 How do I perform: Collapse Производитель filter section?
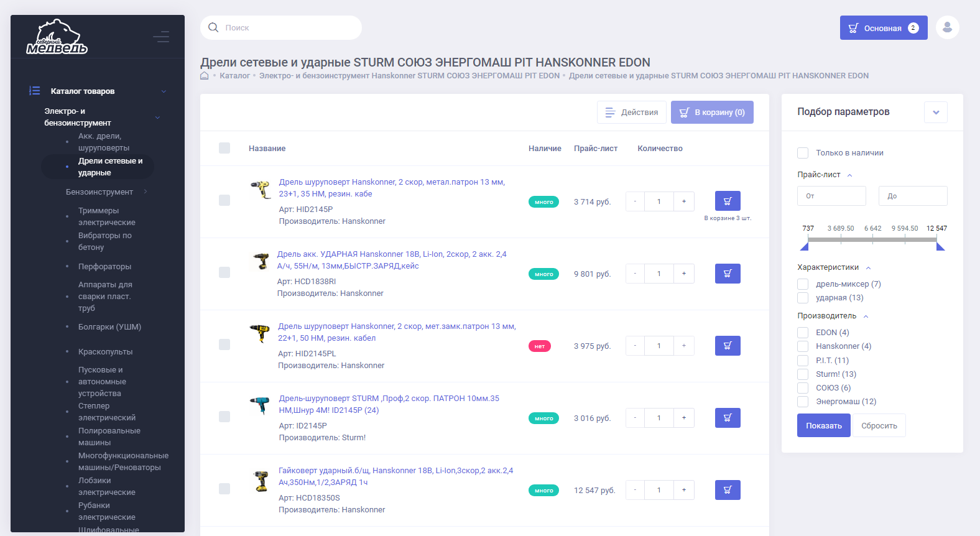[866, 317]
